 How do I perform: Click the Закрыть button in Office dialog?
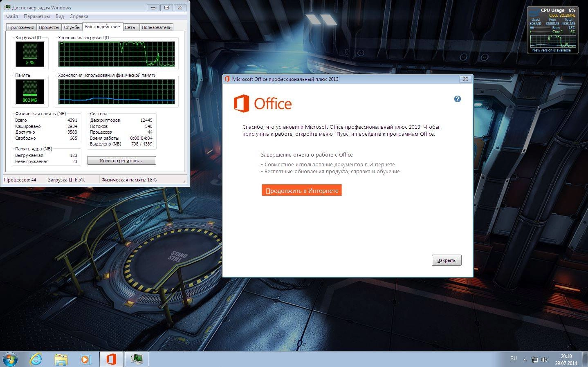pyautogui.click(x=447, y=260)
